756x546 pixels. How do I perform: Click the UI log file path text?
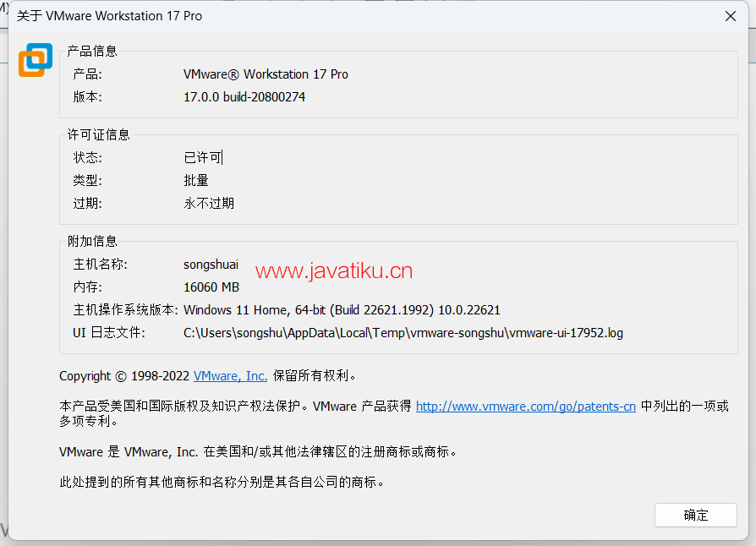[x=403, y=333]
